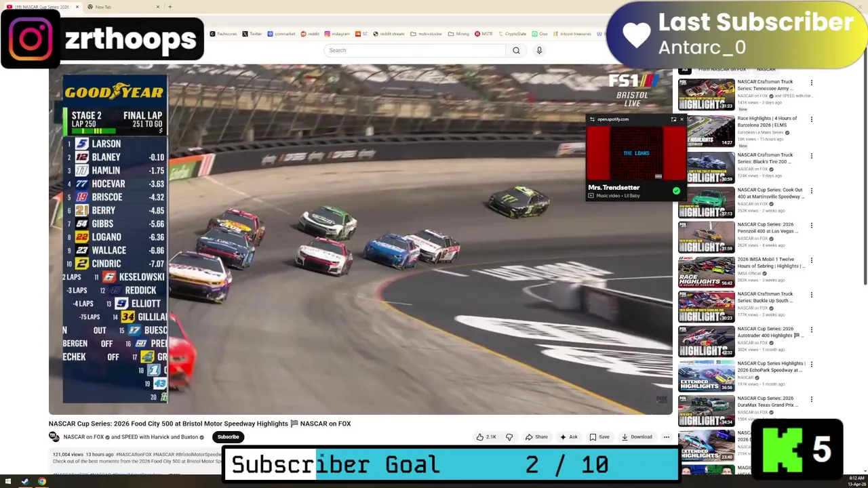
Task: Open options menu for Cook Out 400
Action: 811,191
